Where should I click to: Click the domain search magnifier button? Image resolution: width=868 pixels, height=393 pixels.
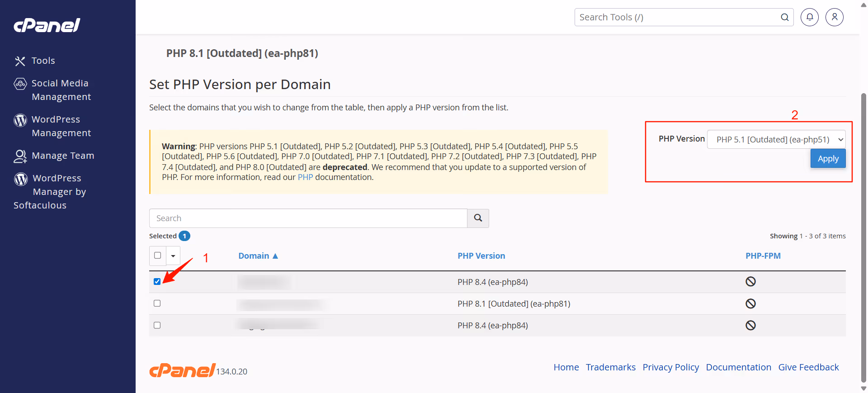(478, 218)
